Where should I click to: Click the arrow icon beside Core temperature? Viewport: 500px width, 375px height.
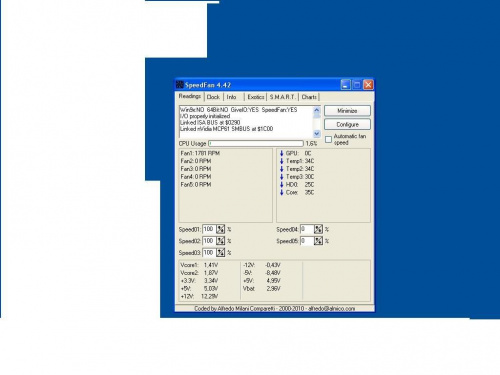coord(281,192)
